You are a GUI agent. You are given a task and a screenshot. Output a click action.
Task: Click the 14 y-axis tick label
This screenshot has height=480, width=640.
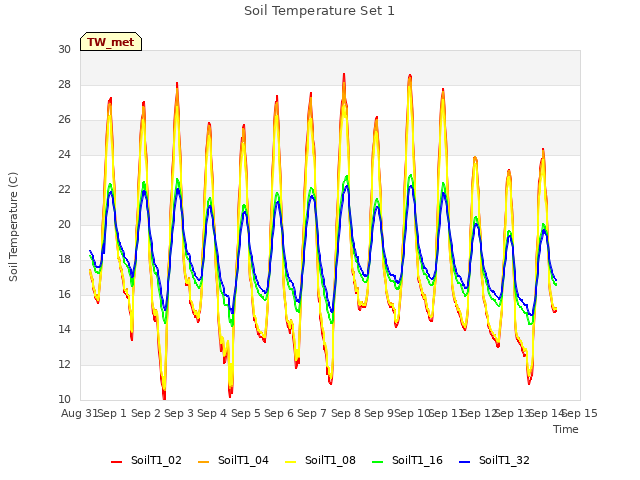[x=64, y=330]
